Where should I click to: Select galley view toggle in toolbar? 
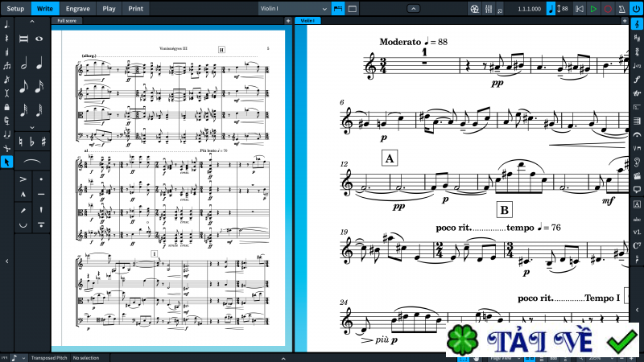(x=338, y=9)
